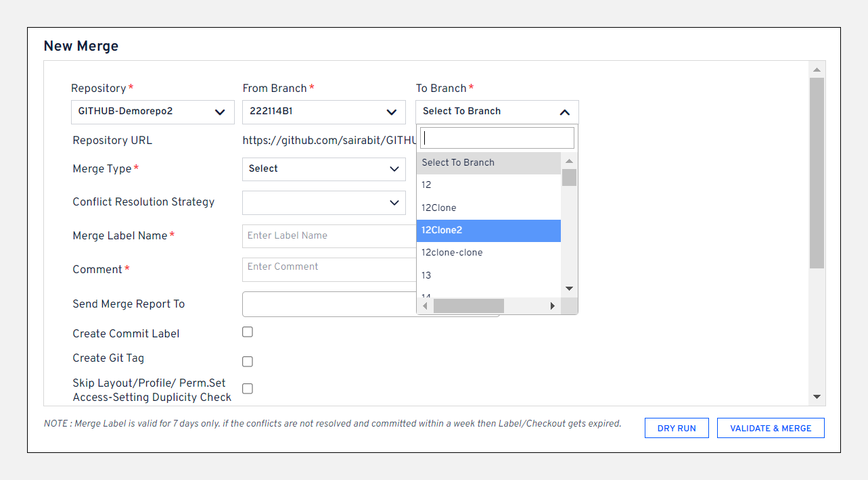Pick branch 12 in the To Branch list
The height and width of the screenshot is (480, 868).
tap(488, 185)
